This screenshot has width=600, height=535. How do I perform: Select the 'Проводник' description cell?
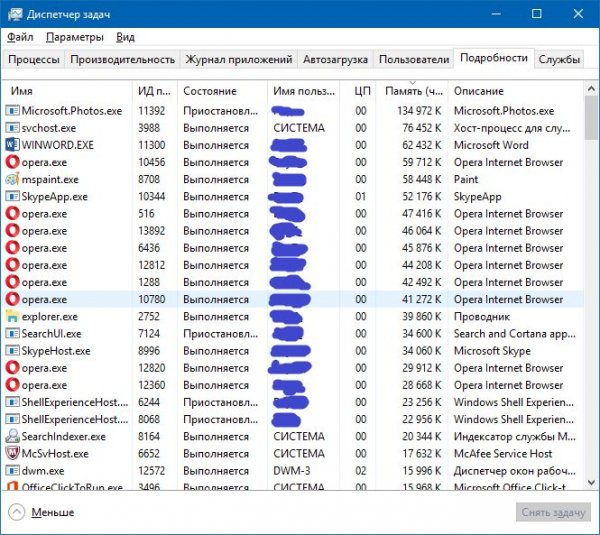pyautogui.click(x=482, y=316)
